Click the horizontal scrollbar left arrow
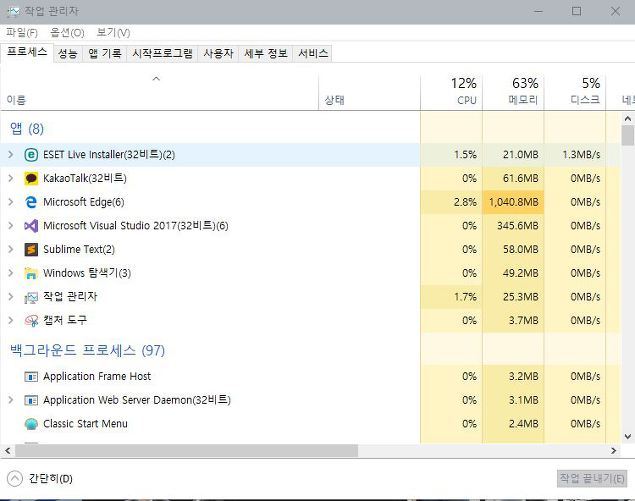Viewport: 635px width, 501px height. (7, 451)
